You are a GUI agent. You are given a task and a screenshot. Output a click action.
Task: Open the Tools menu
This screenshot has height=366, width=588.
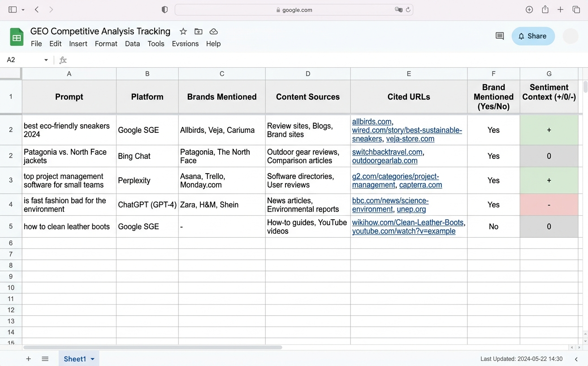coord(156,44)
